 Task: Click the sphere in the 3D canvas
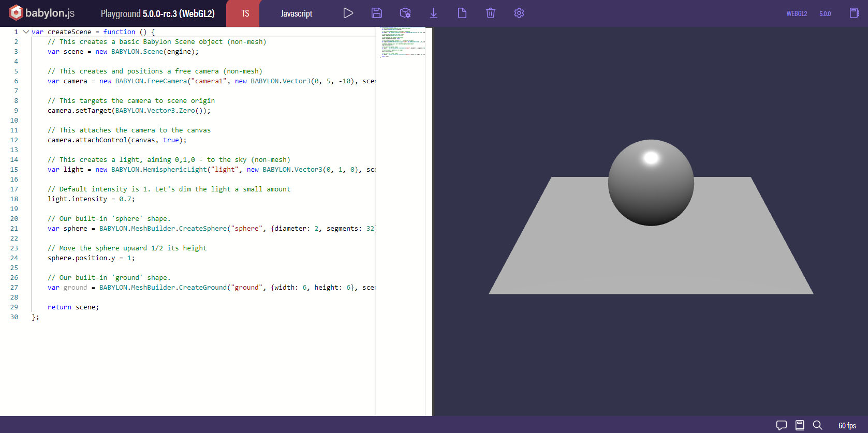(651, 183)
